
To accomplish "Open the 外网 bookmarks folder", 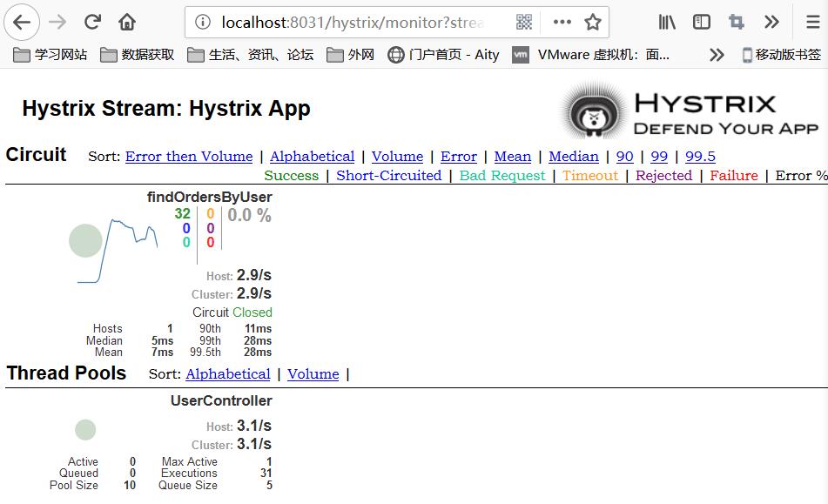I will pyautogui.click(x=350, y=55).
